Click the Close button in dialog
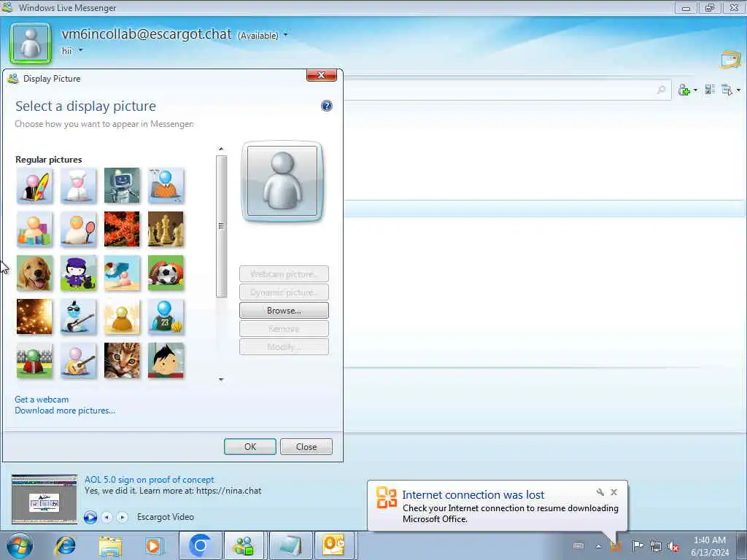The height and width of the screenshot is (560, 747). click(x=306, y=447)
